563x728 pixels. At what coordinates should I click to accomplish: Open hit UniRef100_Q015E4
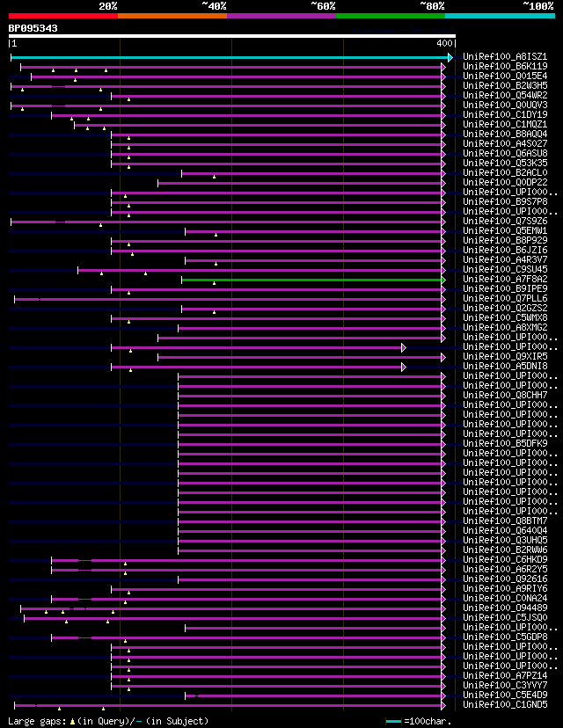click(x=505, y=76)
